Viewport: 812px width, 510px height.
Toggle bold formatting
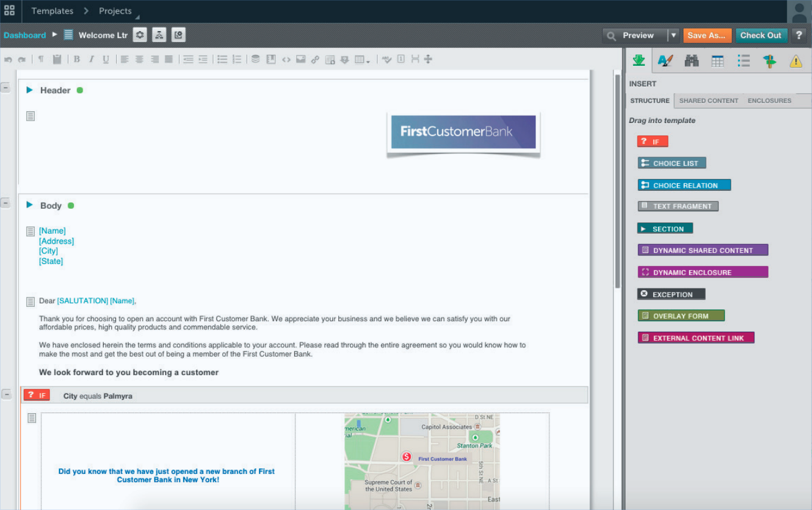(77, 60)
